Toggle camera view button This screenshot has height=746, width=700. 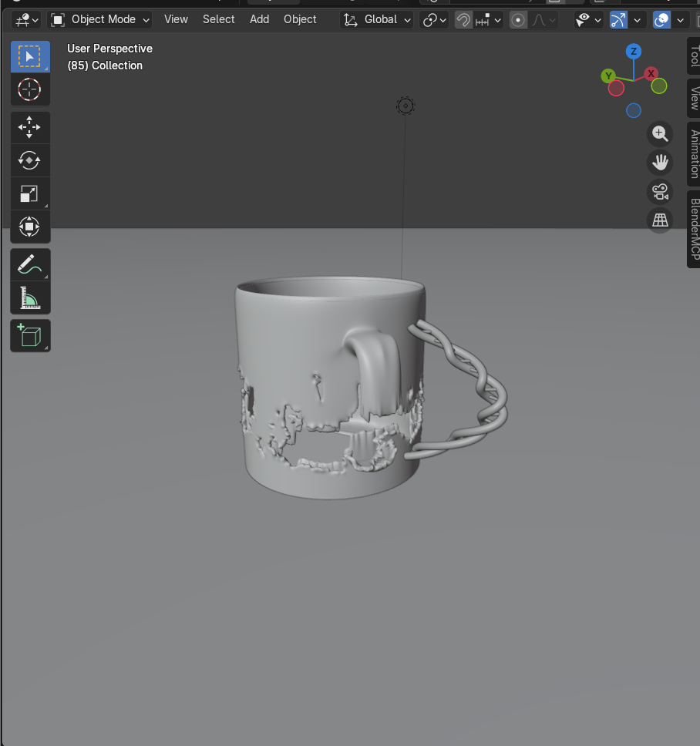pyautogui.click(x=659, y=191)
